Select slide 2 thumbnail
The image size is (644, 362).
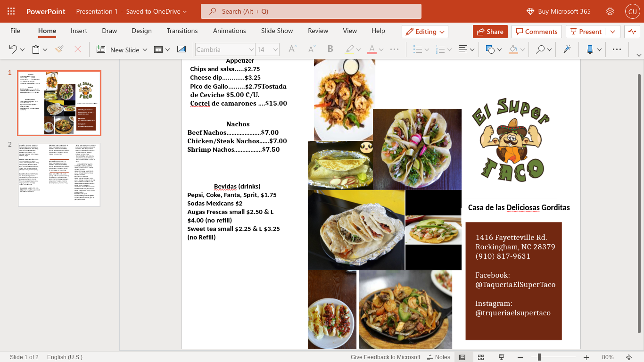(x=59, y=175)
